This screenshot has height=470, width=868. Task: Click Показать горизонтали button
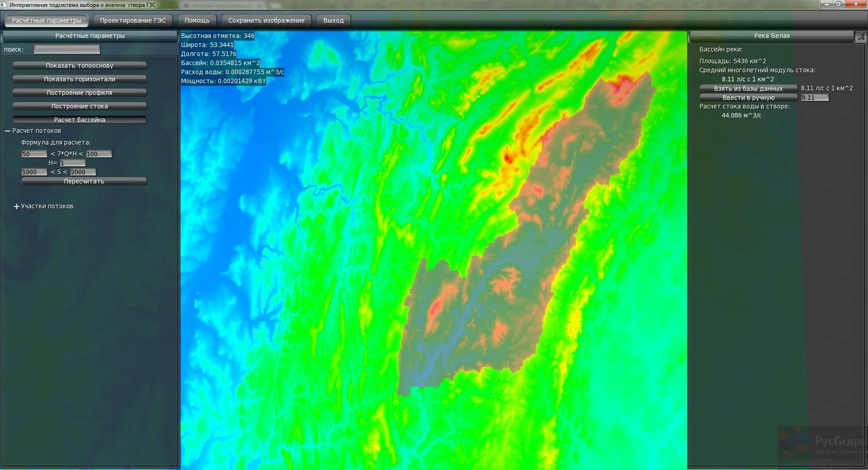(80, 79)
